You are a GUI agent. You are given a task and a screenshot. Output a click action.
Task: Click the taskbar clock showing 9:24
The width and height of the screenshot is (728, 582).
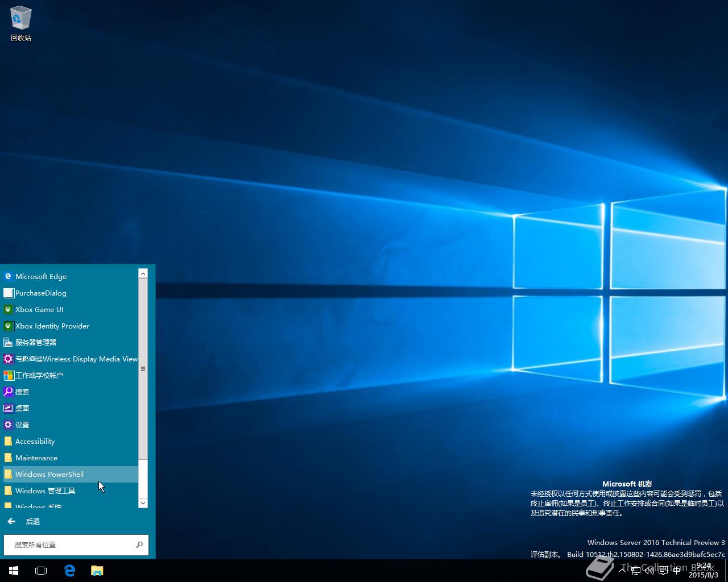(x=704, y=571)
